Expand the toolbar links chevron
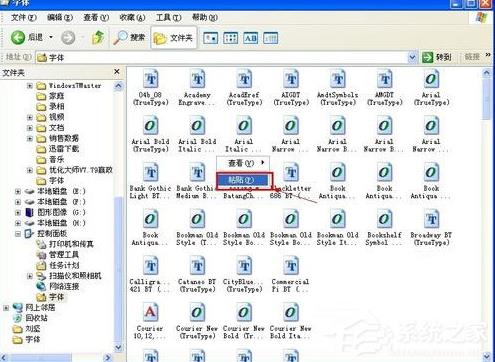Viewport: 495px width, 362px height. click(x=488, y=55)
